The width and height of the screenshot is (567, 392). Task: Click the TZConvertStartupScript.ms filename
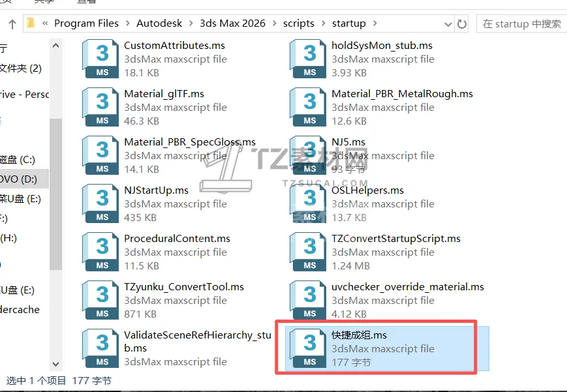pos(396,239)
